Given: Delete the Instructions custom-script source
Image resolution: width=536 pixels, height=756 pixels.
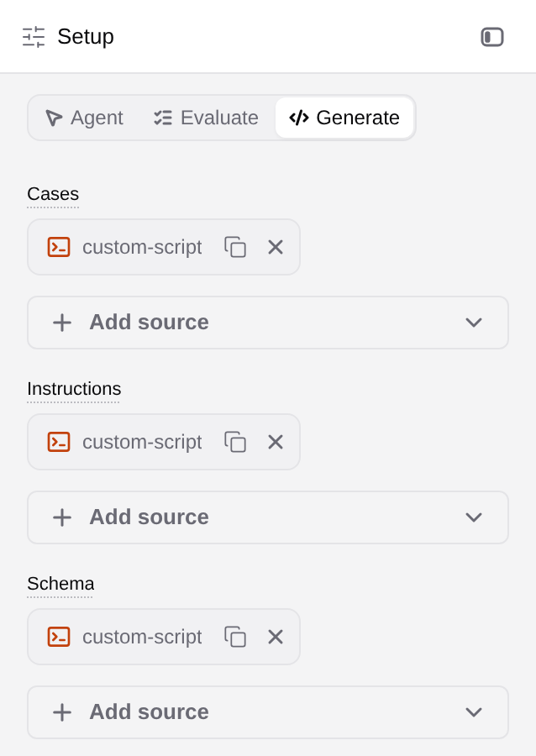Looking at the screenshot, I should (276, 442).
